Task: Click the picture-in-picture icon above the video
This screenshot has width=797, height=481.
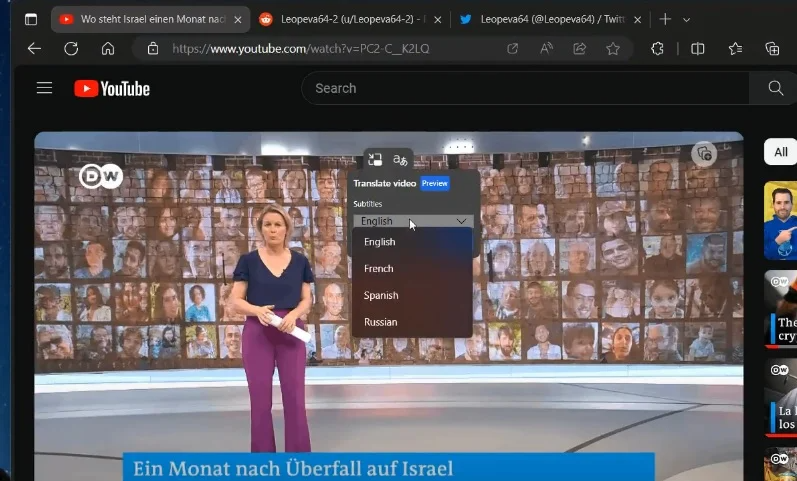Action: (x=375, y=159)
